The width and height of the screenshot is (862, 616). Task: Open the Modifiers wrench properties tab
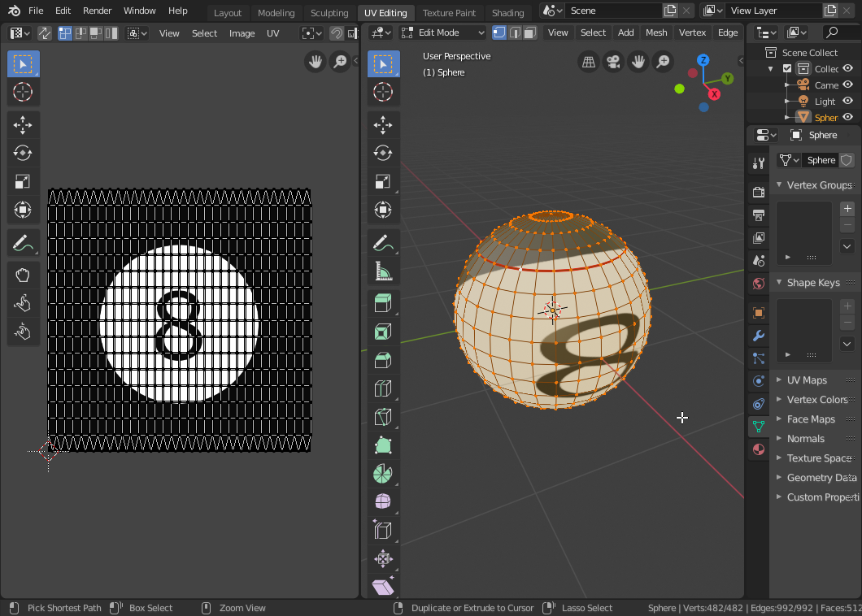coord(759,335)
